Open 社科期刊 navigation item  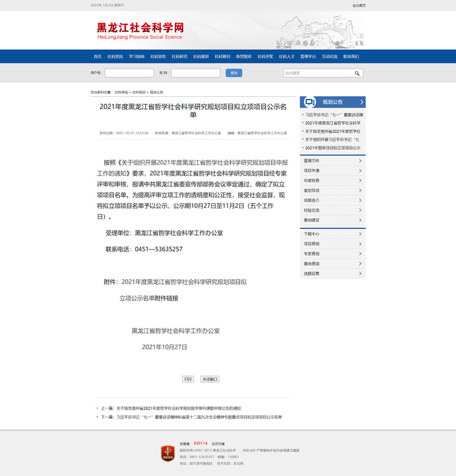coord(223,57)
